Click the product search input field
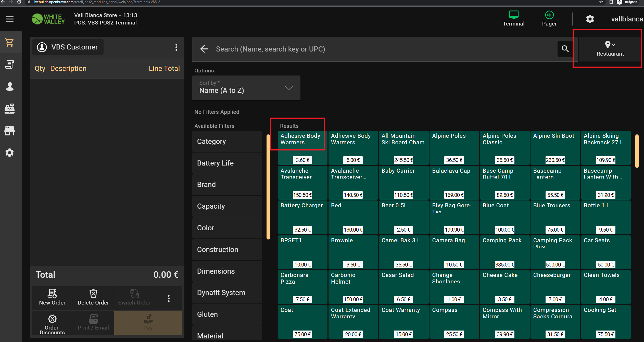Screen dimensions: 644x342 pyautogui.click(x=383, y=49)
